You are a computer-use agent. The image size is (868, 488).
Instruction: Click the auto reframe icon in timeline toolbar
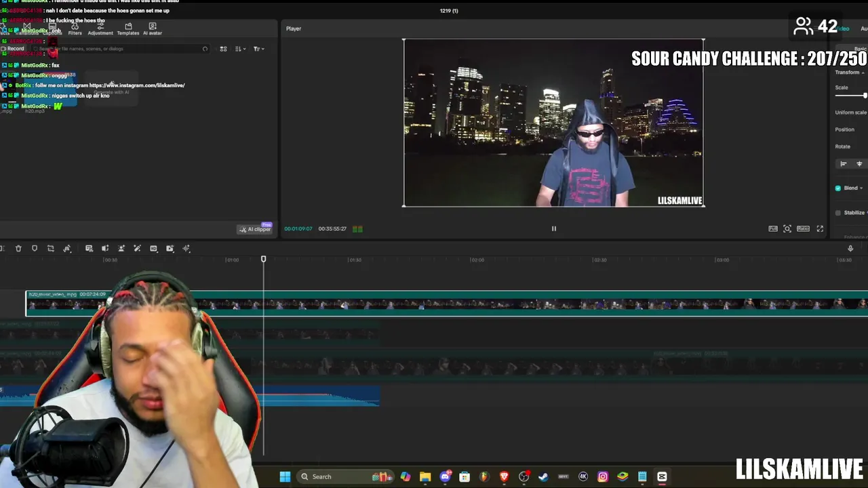coord(170,249)
